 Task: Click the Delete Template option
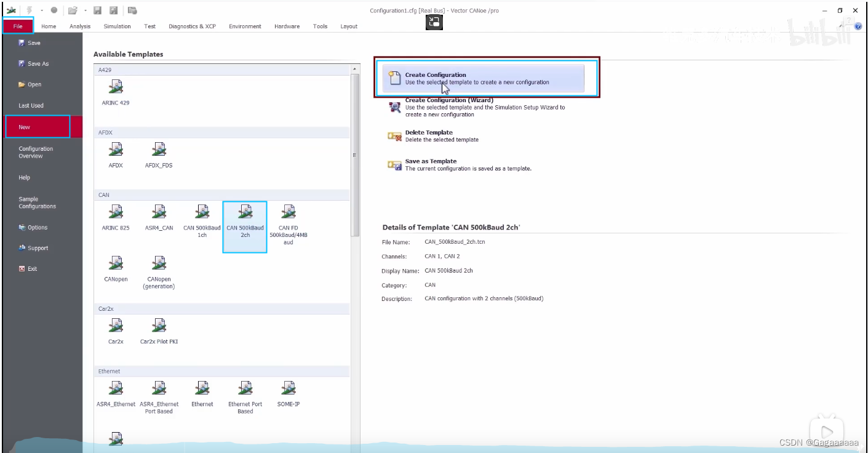(x=434, y=136)
